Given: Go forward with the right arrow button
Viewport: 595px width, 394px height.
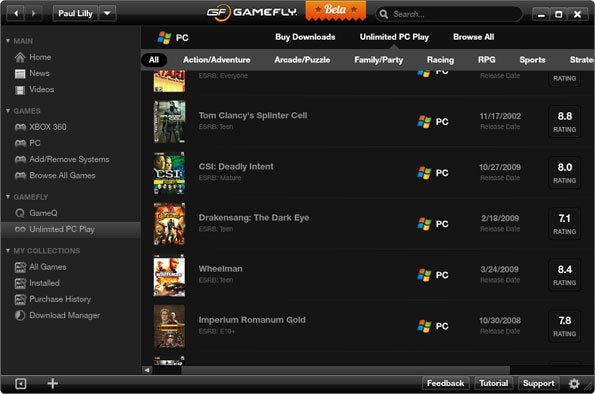Looking at the screenshot, I should coord(33,14).
